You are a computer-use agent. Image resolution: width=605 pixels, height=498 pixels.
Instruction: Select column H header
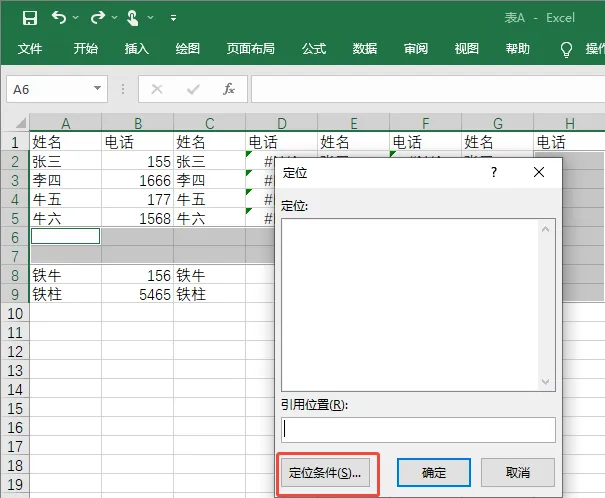coord(570,123)
